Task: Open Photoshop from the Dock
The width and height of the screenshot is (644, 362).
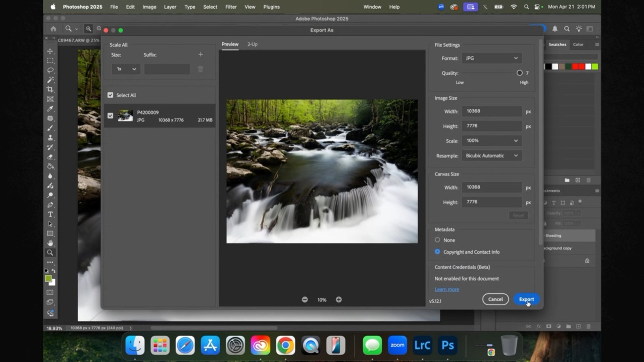Action: click(447, 345)
